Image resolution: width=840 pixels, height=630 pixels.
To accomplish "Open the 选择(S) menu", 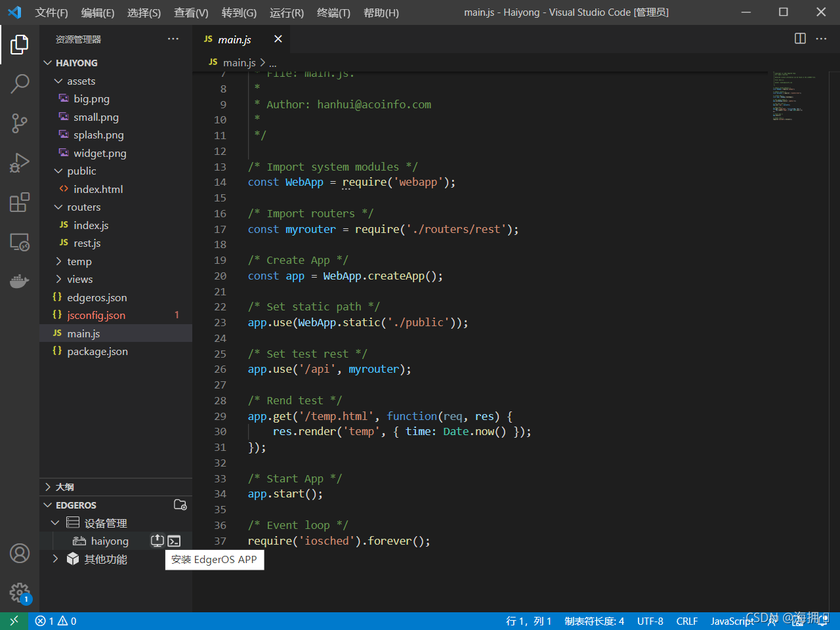I will tap(144, 12).
